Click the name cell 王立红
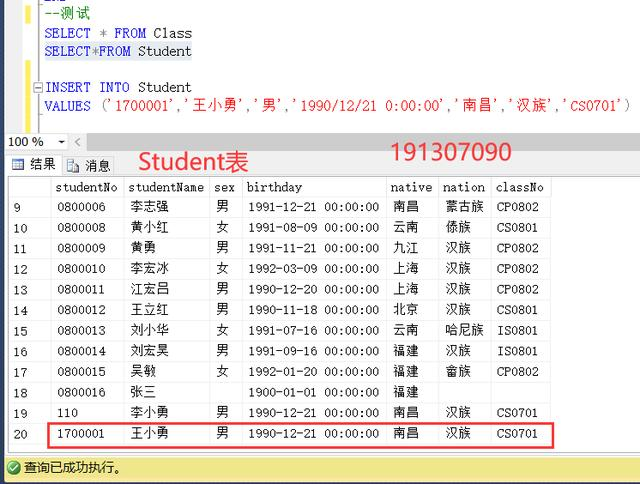The image size is (640, 484). click(x=166, y=310)
